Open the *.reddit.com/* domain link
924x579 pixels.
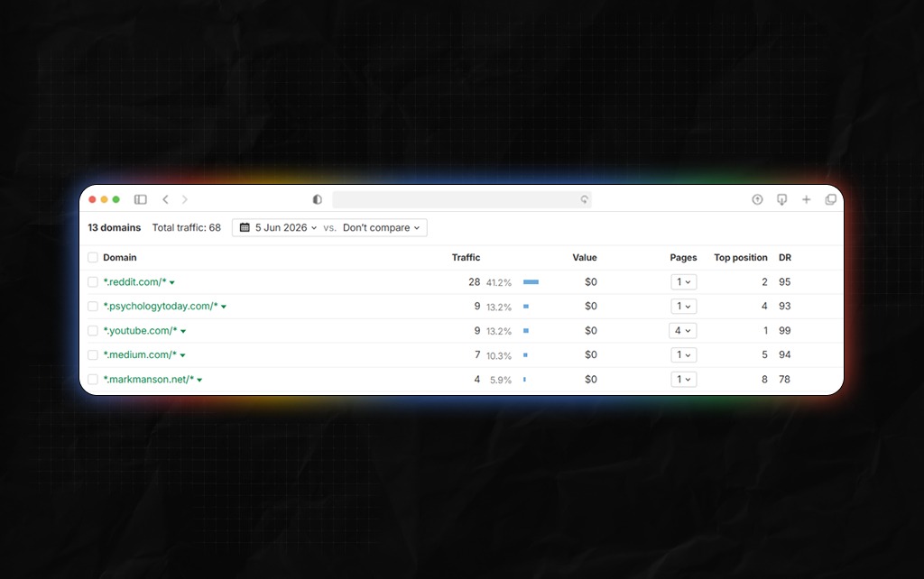135,282
